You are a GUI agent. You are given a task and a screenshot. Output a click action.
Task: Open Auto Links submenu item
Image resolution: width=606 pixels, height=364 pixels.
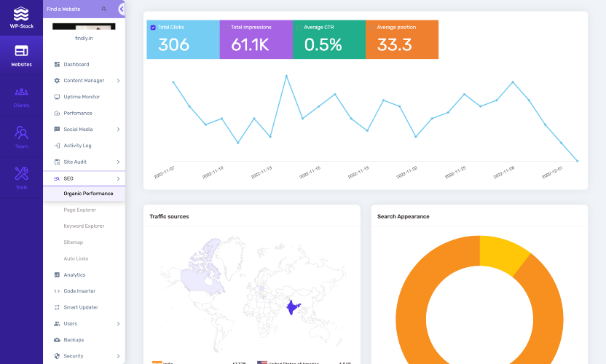coord(76,258)
